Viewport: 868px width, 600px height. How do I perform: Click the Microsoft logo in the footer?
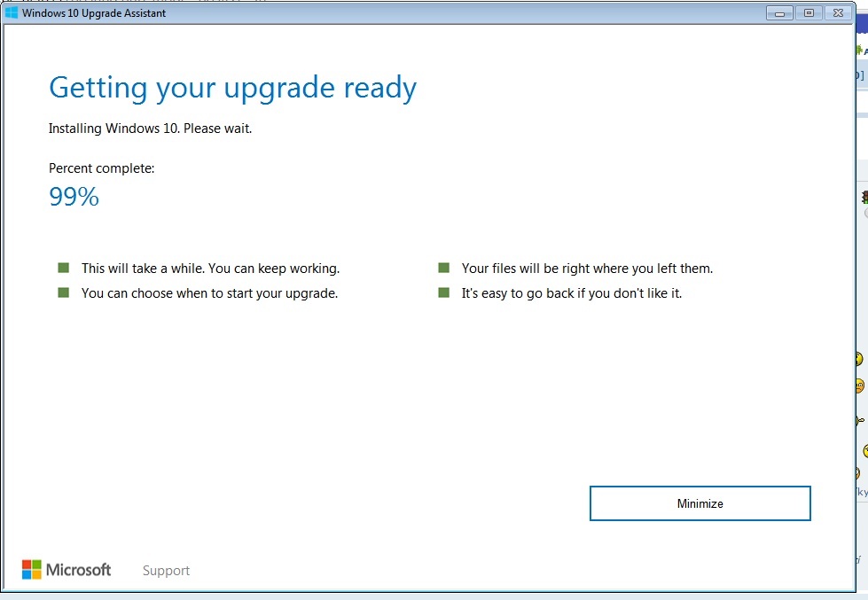pyautogui.click(x=66, y=570)
